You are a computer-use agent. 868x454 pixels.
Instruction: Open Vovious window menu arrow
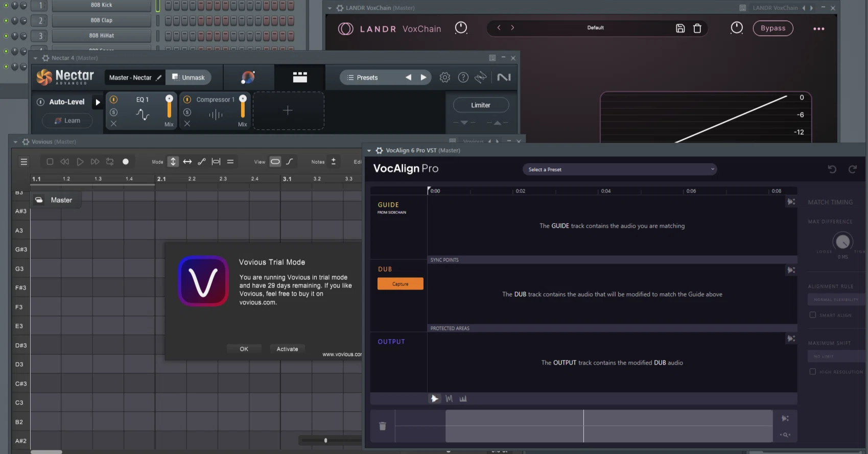click(x=15, y=142)
